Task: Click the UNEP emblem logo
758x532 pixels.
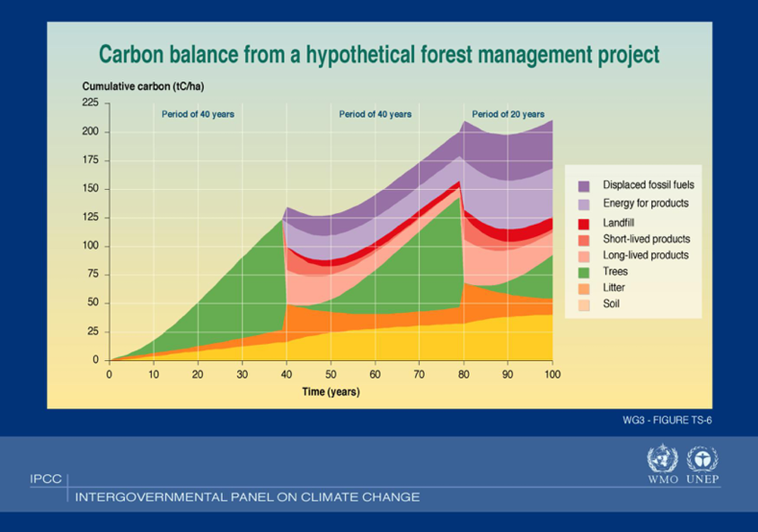Action: [x=702, y=460]
